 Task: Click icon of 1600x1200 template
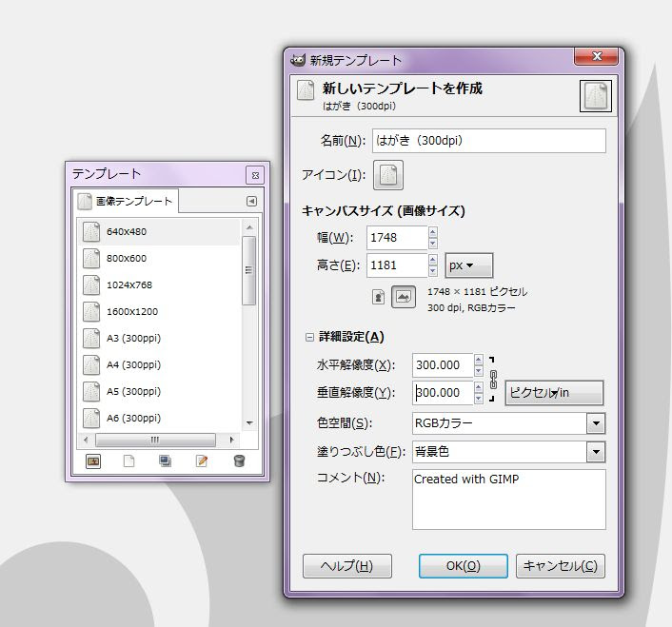click(91, 311)
